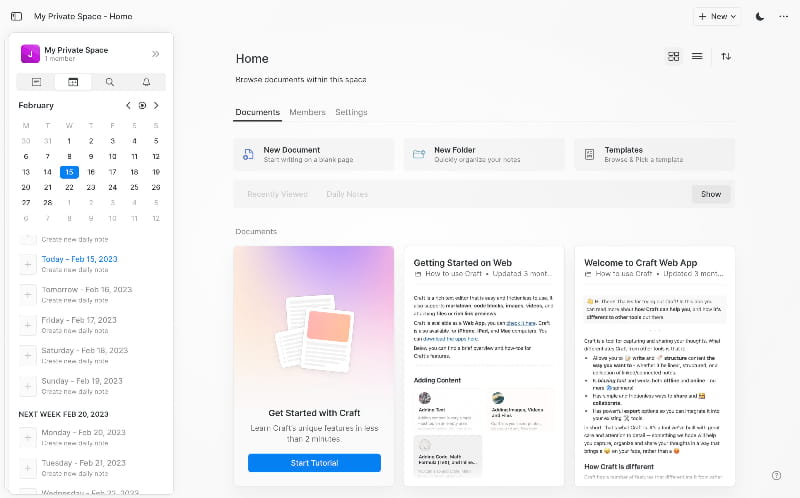Open Saturday - Feb 18, 2023 entry
This screenshot has width=800, height=498.
85,351
